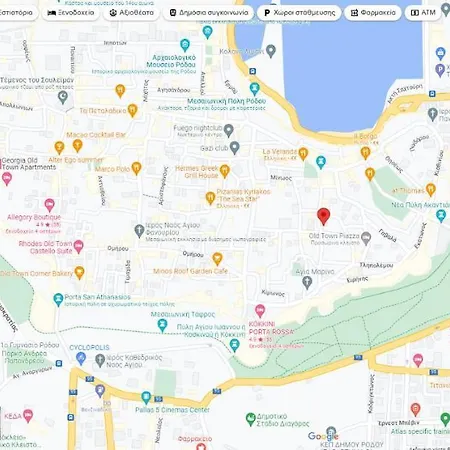Screen dimensions: 450x450
Task: Open the CYCLOPOLIS blue marker
Action: [x=81, y=359]
